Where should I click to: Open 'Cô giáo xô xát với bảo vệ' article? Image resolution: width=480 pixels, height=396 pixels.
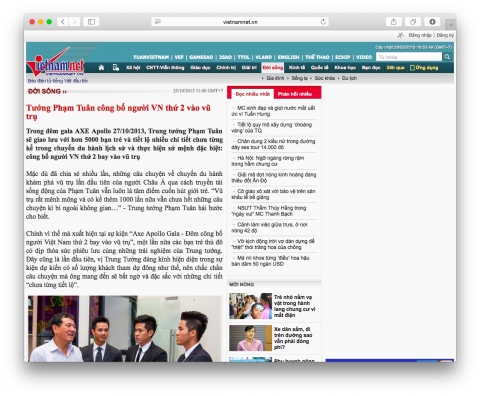(x=273, y=194)
